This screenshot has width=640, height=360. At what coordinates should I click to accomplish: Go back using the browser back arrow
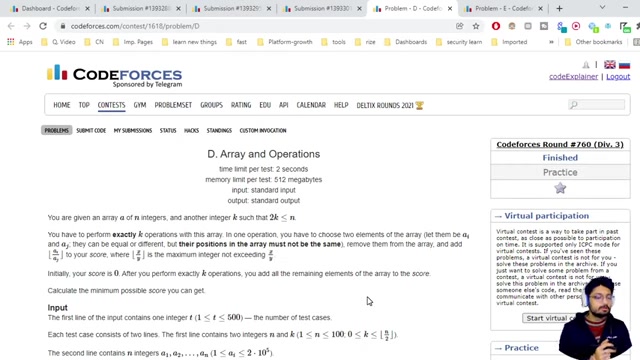tap(11, 26)
